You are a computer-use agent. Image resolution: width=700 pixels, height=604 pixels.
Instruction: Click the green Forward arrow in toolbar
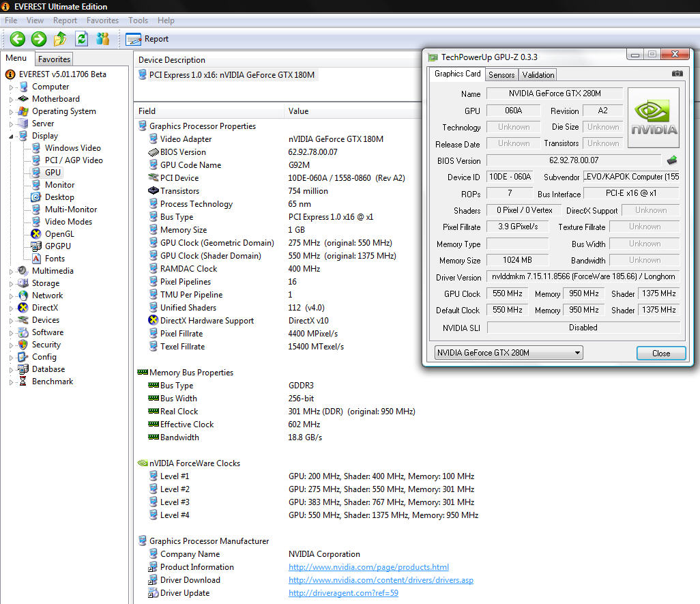point(39,39)
